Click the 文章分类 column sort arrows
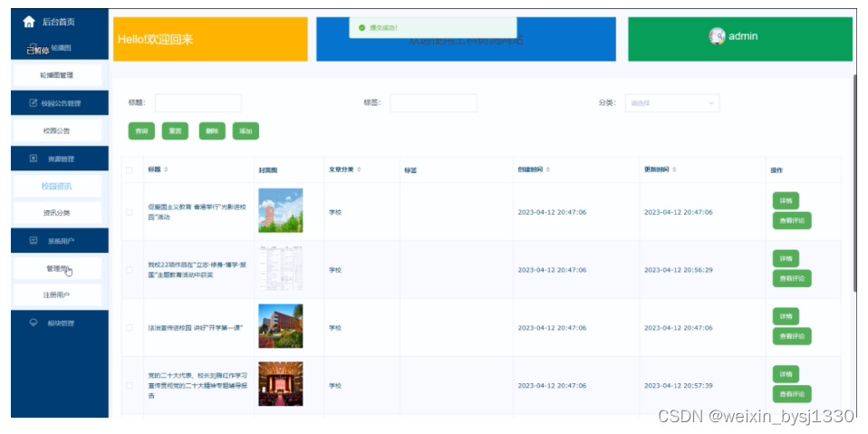Image resolution: width=868 pixels, height=434 pixels. 359,170
